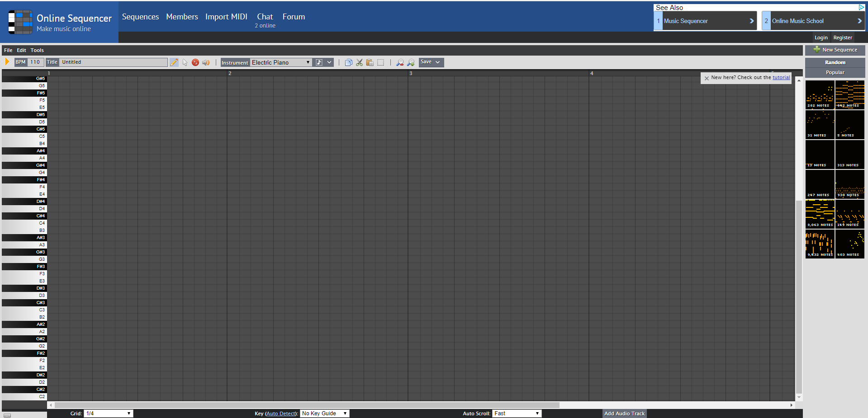Click the Login link
This screenshot has width=868, height=418.
pyautogui.click(x=821, y=38)
